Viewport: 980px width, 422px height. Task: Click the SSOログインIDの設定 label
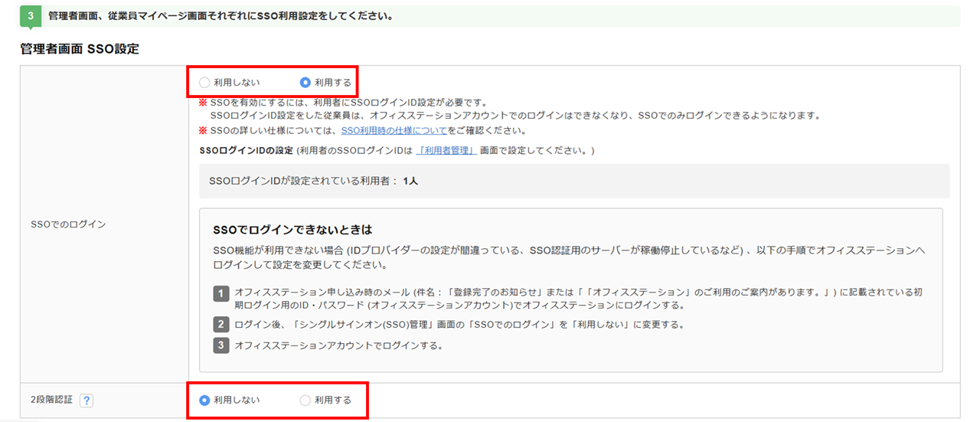tap(246, 150)
